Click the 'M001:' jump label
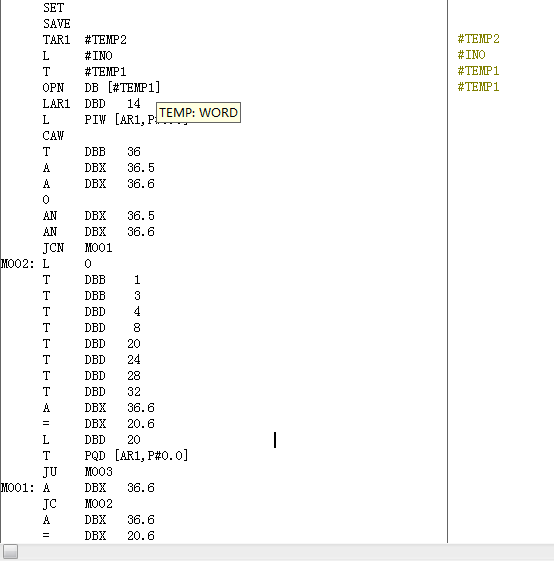The width and height of the screenshot is (554, 562). (18, 488)
